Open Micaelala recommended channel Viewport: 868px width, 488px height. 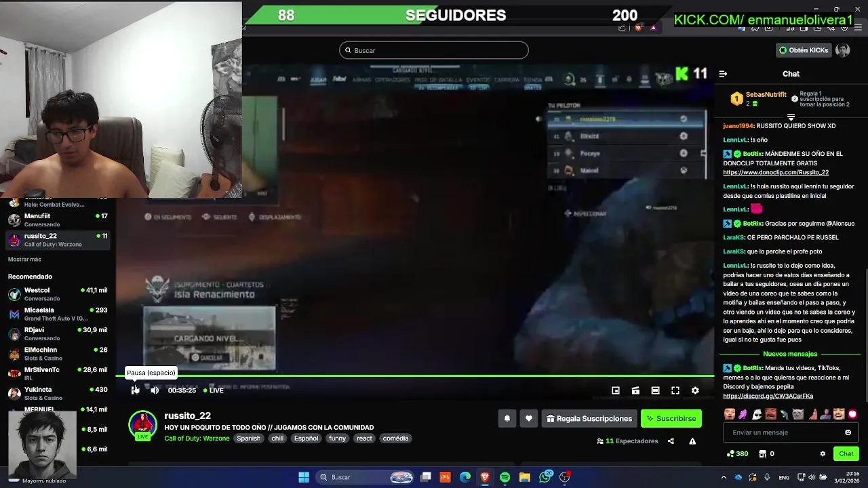click(58, 314)
